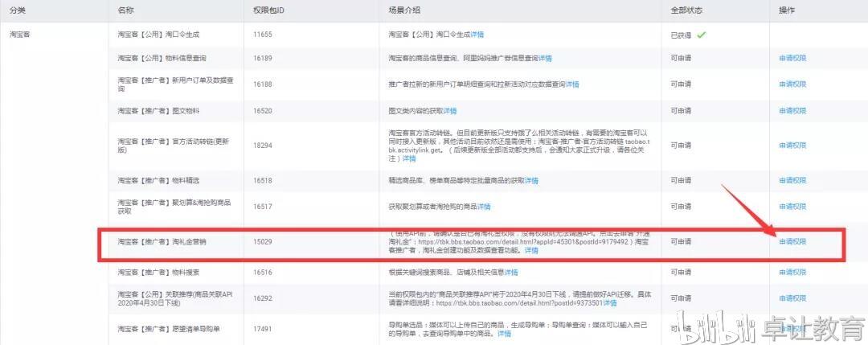Click 申请权限 for 新用户订单及数据查询 row

click(x=792, y=84)
